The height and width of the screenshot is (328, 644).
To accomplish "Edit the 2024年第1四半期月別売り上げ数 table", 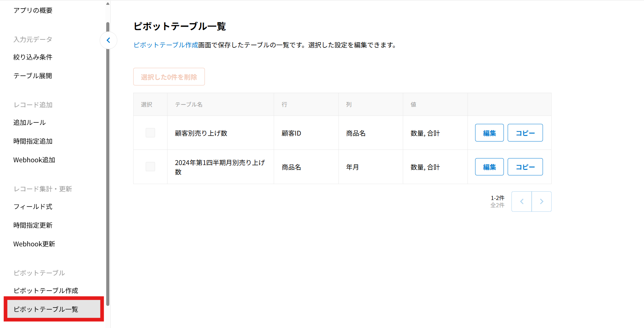I will coord(489,167).
